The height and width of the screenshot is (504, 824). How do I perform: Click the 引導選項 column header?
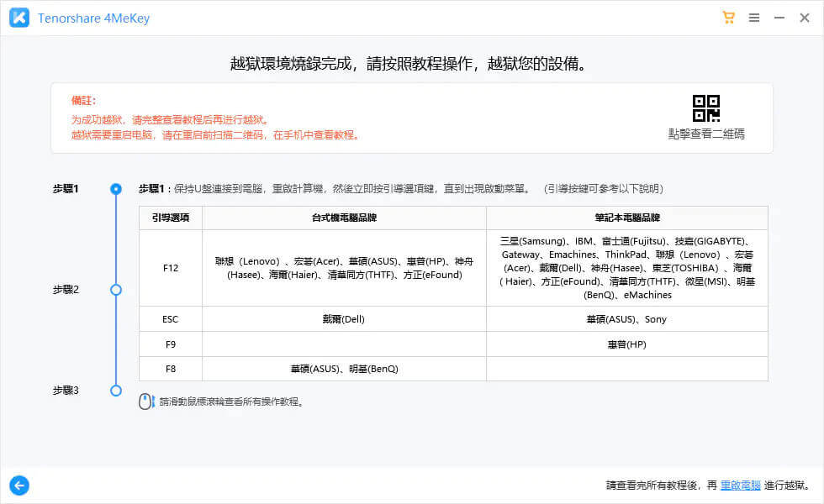171,218
